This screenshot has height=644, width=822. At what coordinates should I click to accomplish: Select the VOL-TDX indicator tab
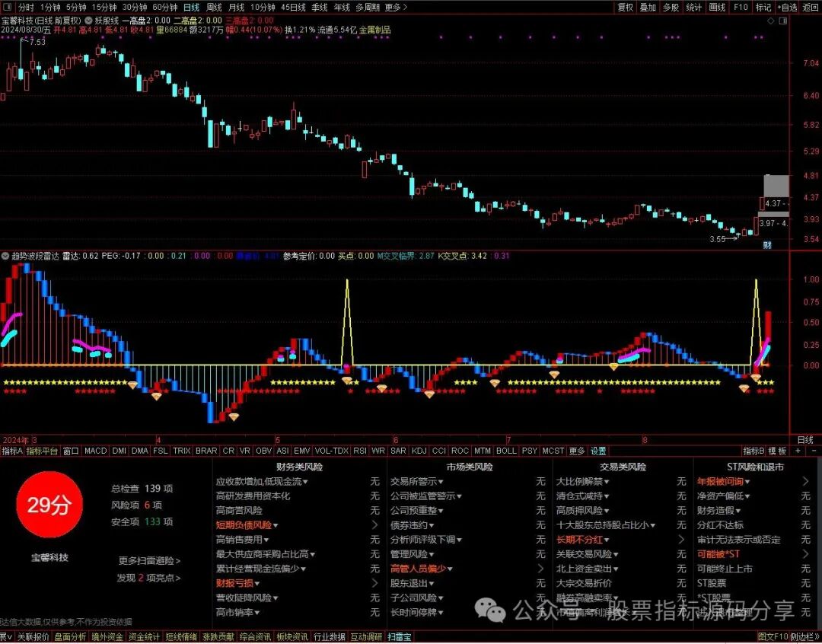tap(331, 451)
